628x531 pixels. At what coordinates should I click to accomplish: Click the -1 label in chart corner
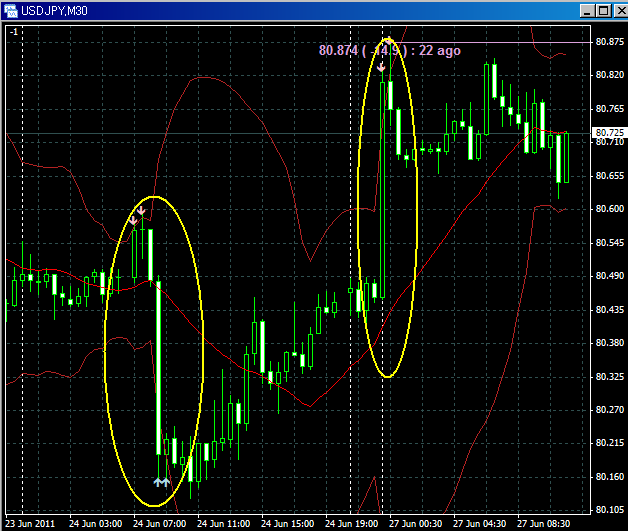(13, 32)
